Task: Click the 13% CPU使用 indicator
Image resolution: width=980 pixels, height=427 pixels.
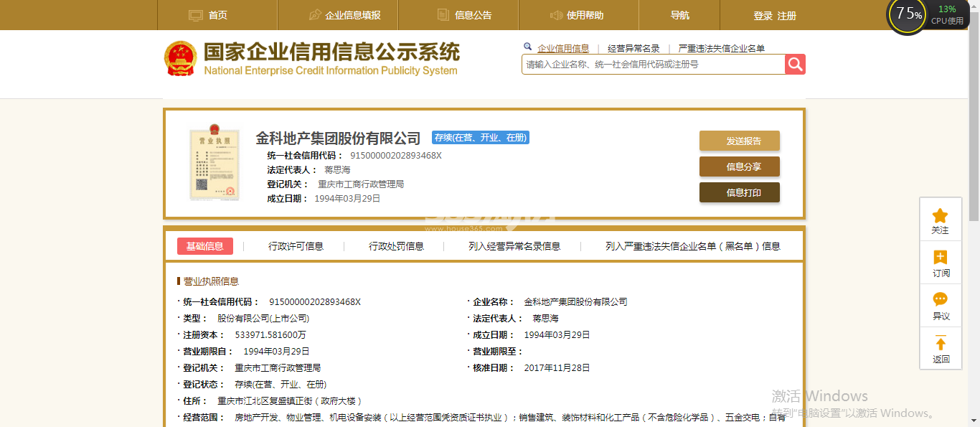Action: click(947, 14)
